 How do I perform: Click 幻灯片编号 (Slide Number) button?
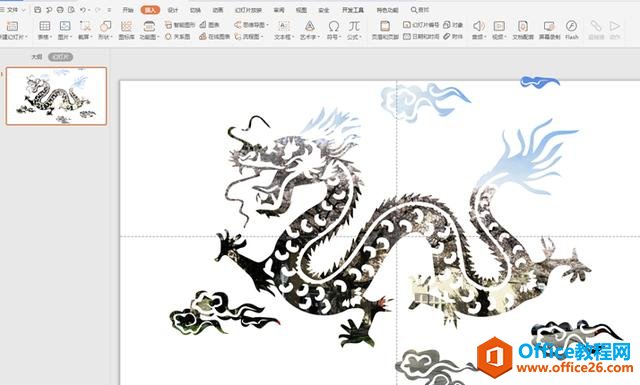click(x=421, y=25)
